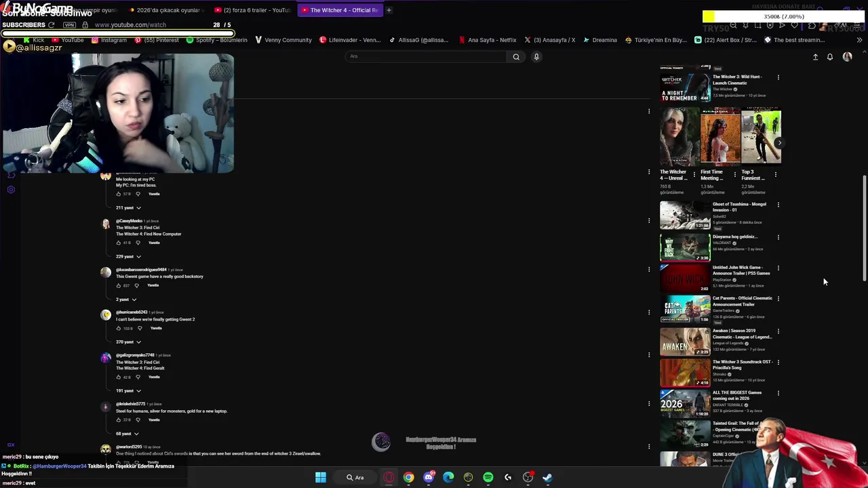This screenshot has width=868, height=488.
Task: Expand the 229 yanıt replies
Action: (x=128, y=256)
